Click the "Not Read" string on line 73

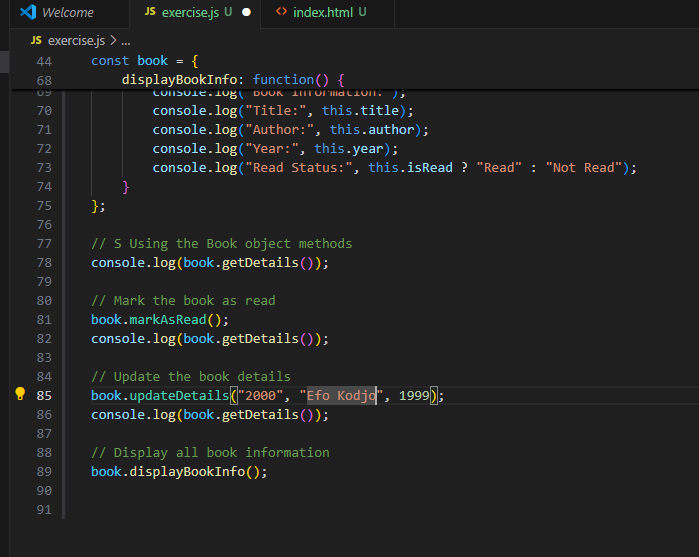[584, 167]
